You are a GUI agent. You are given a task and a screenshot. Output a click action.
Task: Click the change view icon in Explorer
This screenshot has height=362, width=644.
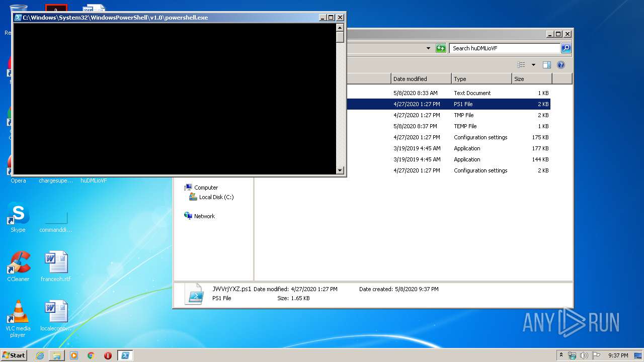tap(521, 65)
